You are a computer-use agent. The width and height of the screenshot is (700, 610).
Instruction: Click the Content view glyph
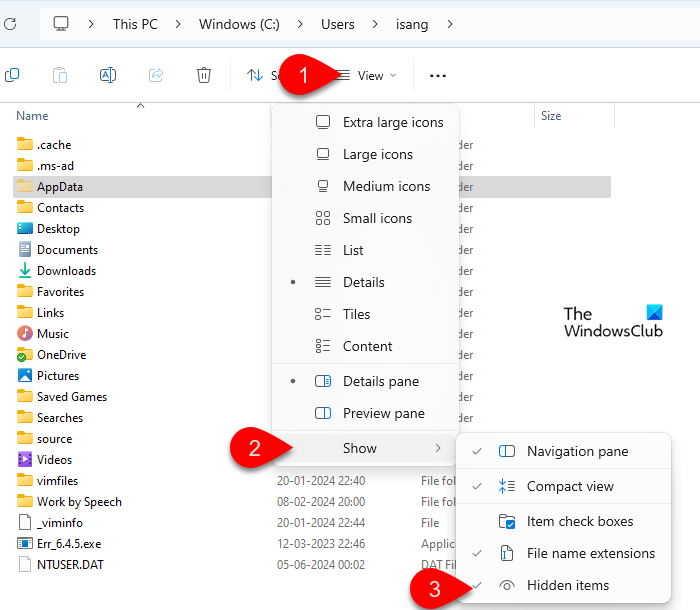coord(323,346)
